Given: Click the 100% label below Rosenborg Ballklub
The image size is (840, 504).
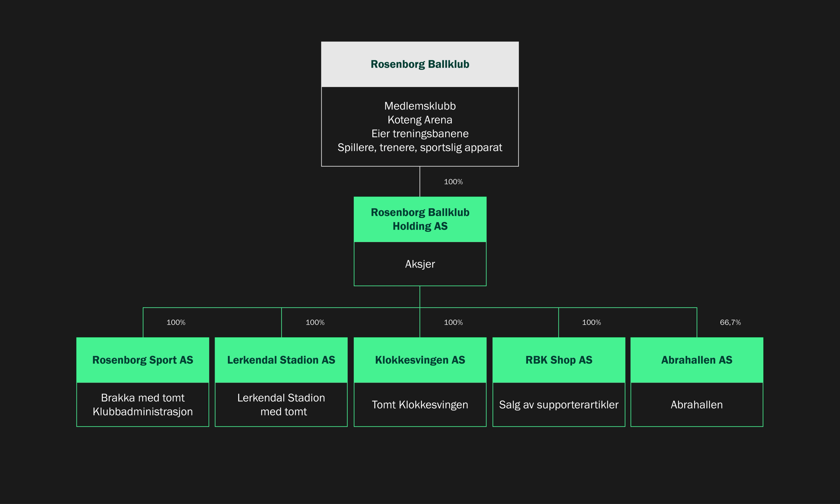Looking at the screenshot, I should (453, 182).
